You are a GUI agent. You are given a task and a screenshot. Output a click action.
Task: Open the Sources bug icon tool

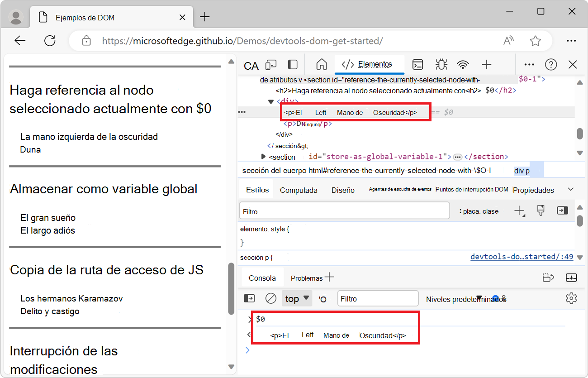[441, 65]
